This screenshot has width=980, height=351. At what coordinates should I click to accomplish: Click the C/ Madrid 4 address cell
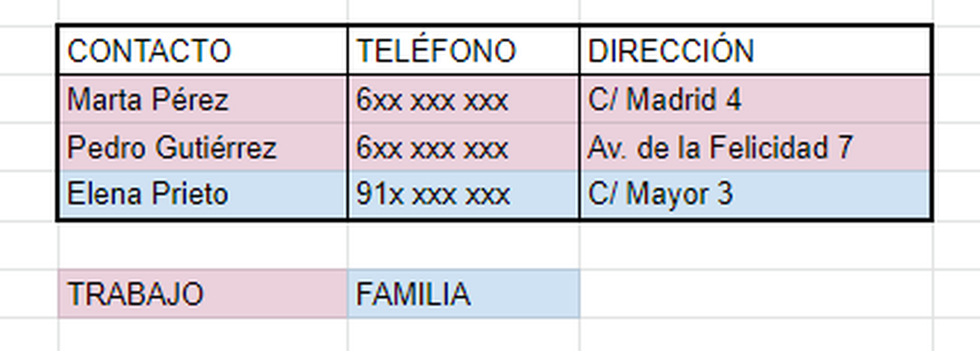point(755,100)
